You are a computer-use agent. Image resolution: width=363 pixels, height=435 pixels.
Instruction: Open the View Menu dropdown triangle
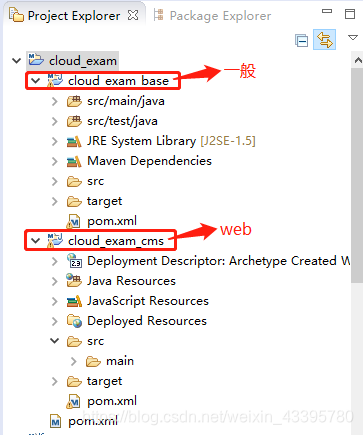353,37
